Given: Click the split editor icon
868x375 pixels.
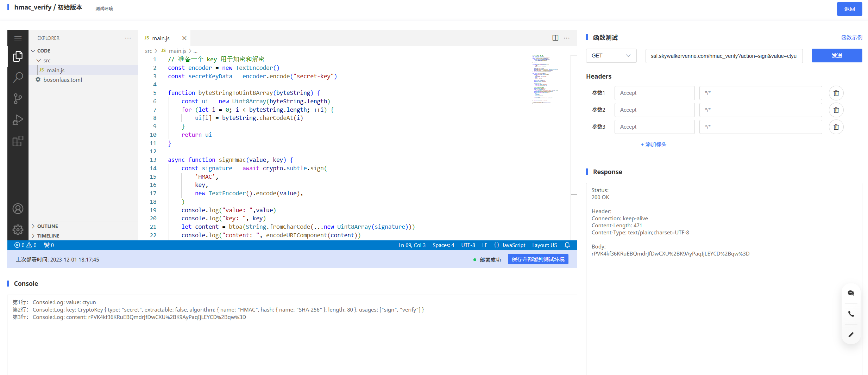Looking at the screenshot, I should (555, 38).
